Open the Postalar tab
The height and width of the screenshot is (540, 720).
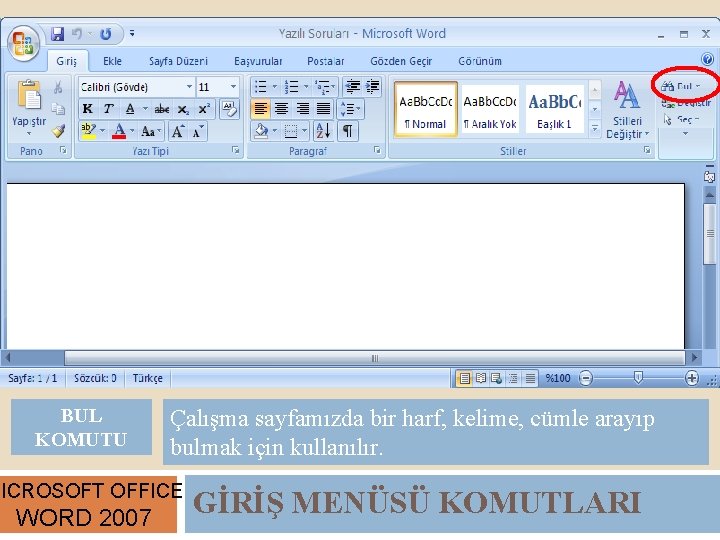click(326, 61)
